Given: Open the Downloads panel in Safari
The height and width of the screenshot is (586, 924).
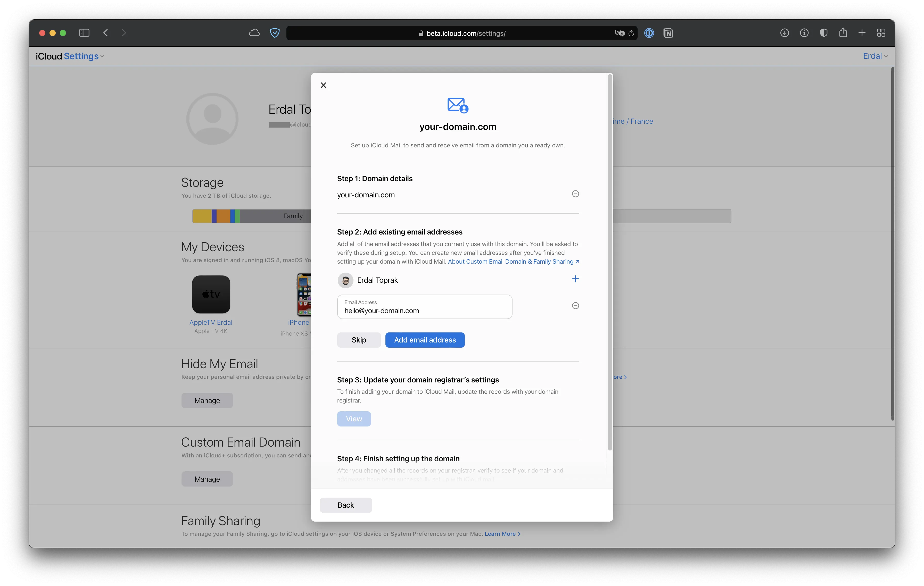Looking at the screenshot, I should [784, 33].
